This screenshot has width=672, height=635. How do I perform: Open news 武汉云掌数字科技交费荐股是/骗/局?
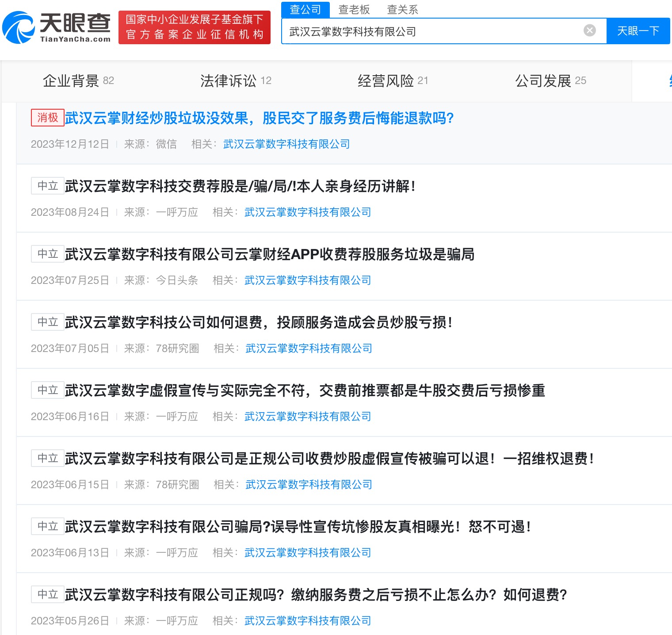pyautogui.click(x=240, y=186)
